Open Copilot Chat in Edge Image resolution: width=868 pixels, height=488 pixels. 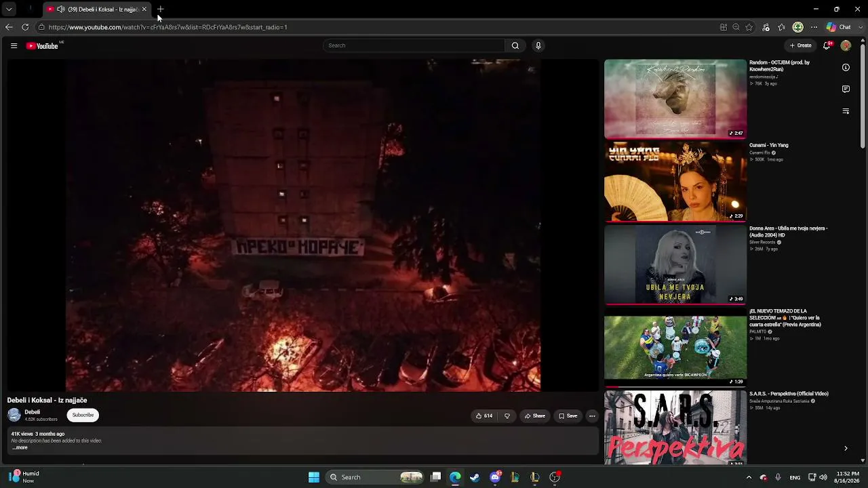tap(839, 27)
